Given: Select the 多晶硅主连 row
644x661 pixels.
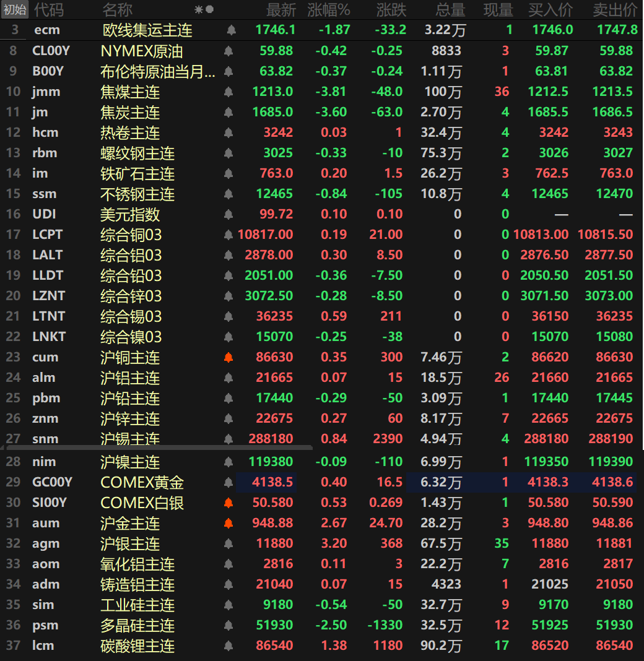Looking at the screenshot, I should (137, 625).
